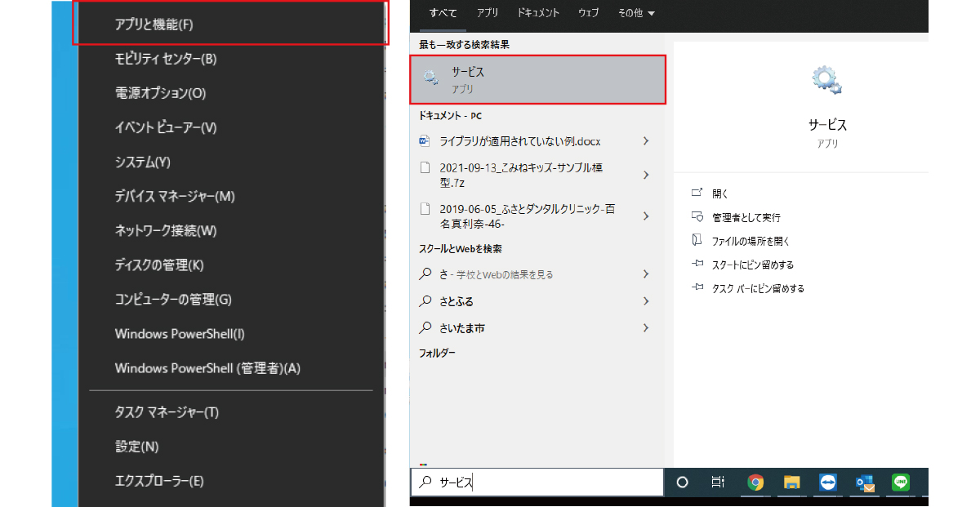Switch to the アプリ search tab
Viewport: 980px width, 507px height.
pos(488,13)
